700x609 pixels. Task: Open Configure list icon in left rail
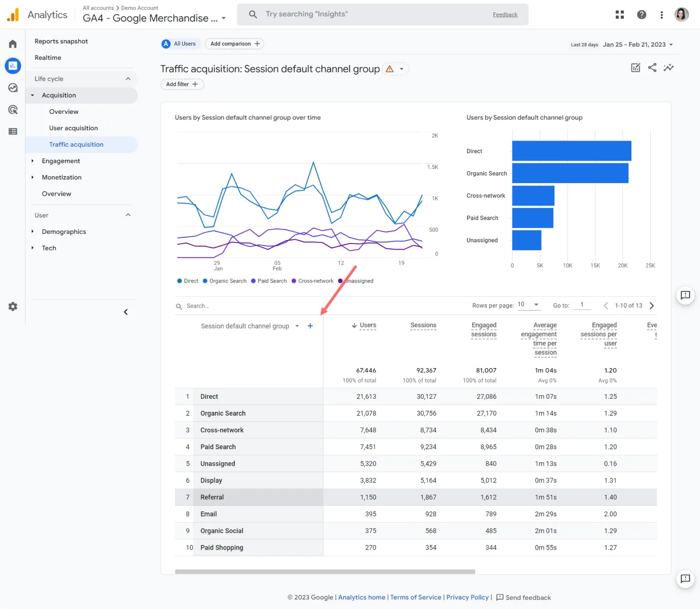[x=13, y=131]
